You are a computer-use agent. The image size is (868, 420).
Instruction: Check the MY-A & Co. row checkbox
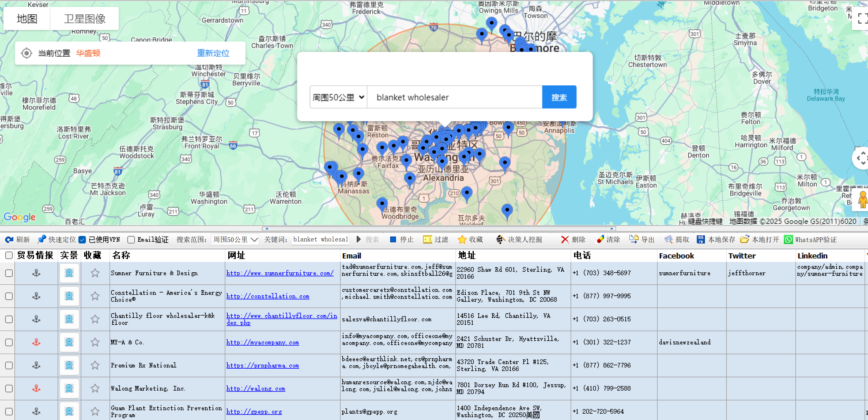(x=9, y=342)
